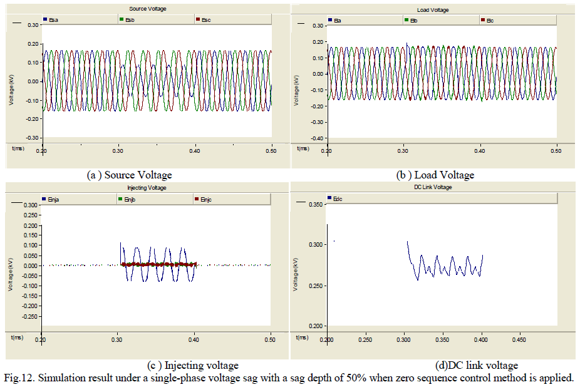Viewport: 585px width, 392px height.
Task: Select the 'Esc' legend label
Action: (206, 20)
